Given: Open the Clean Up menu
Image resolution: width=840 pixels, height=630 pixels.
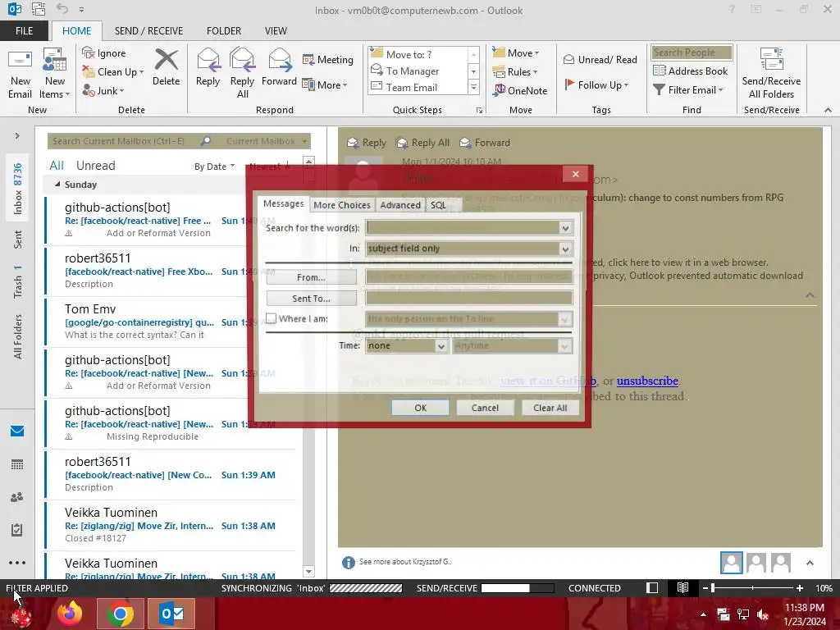Looking at the screenshot, I should click(x=113, y=72).
